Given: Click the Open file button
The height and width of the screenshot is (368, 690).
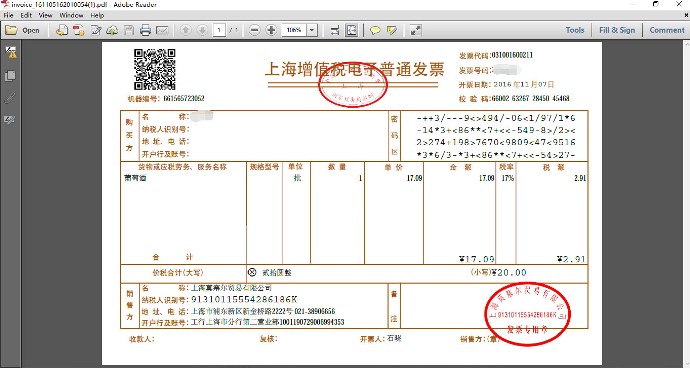Looking at the screenshot, I should [x=23, y=30].
